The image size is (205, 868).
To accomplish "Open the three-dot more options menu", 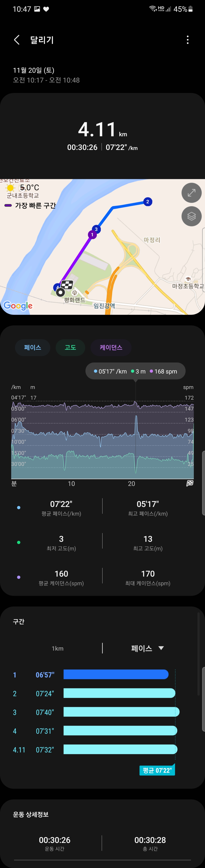I will (187, 40).
